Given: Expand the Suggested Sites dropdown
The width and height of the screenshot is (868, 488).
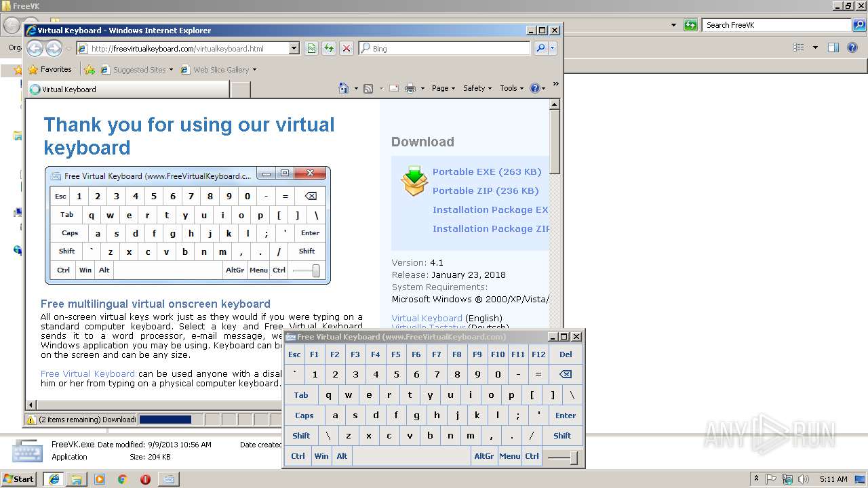Looking at the screenshot, I should 171,70.
